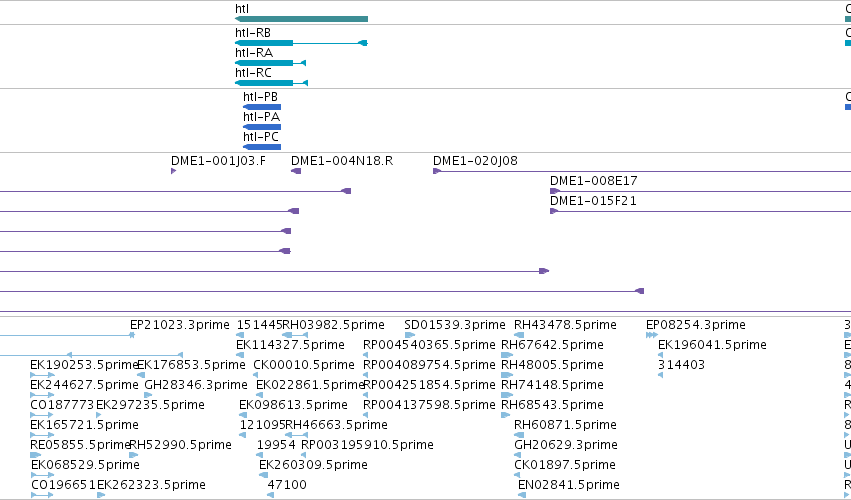Click the RP004137598.5prime label
The height and width of the screenshot is (500, 851).
point(429,406)
